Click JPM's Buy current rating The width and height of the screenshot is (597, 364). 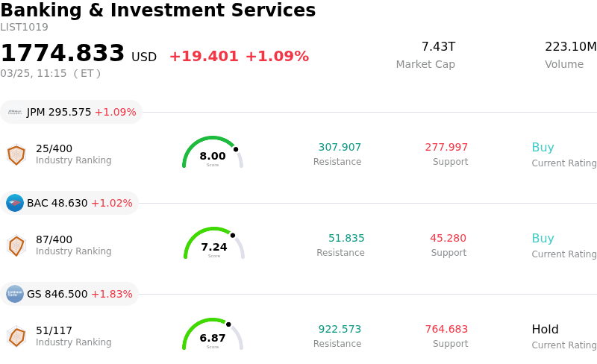pos(543,148)
